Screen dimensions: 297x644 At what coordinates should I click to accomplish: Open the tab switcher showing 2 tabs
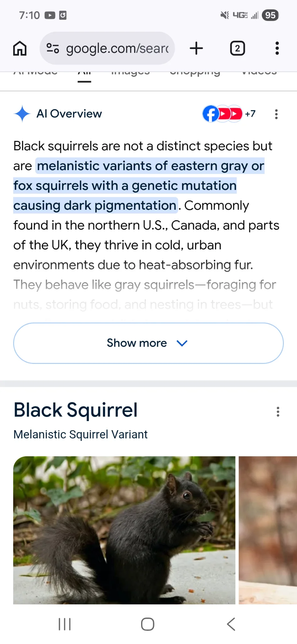click(237, 48)
